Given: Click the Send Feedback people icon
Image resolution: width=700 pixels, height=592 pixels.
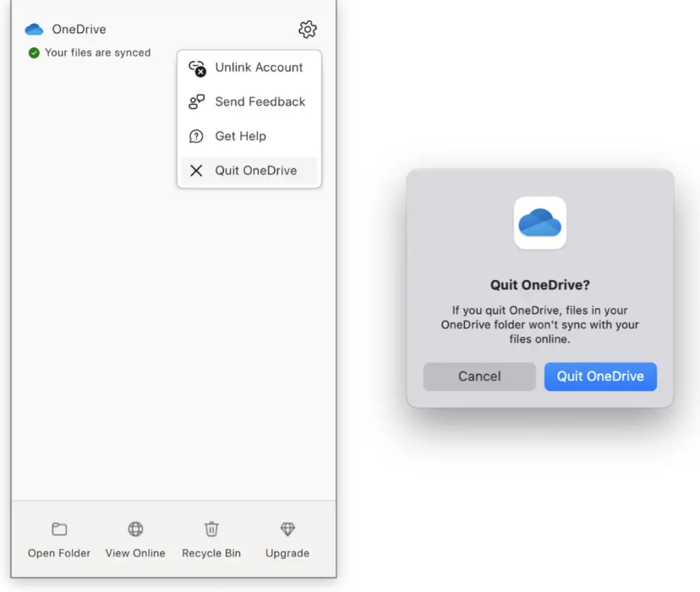Looking at the screenshot, I should [196, 101].
